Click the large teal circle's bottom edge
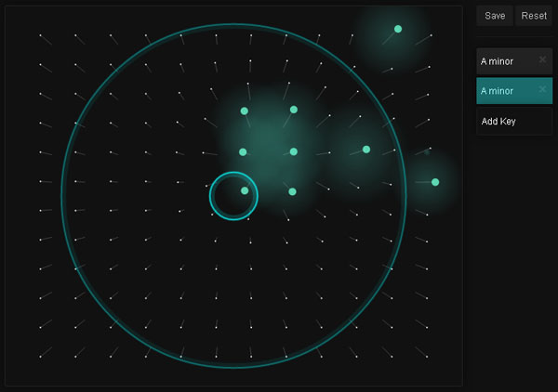This screenshot has width=558, height=392. (233, 367)
